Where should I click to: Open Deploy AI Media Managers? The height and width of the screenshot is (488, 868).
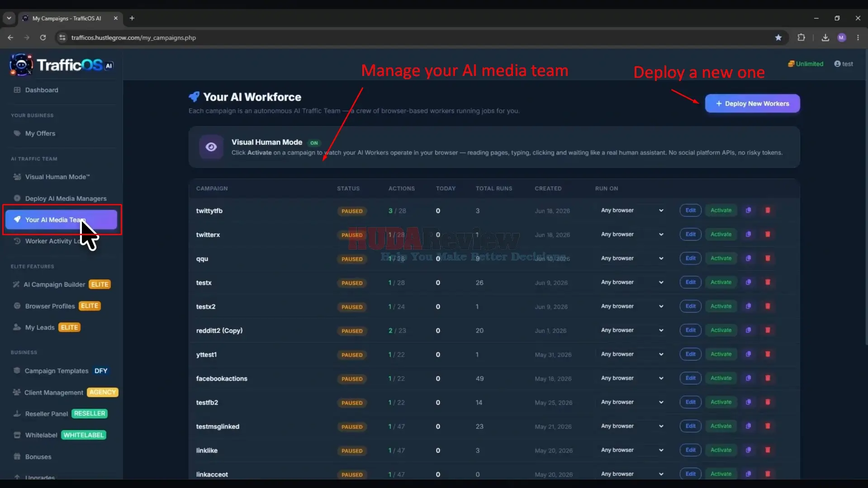coord(61,199)
